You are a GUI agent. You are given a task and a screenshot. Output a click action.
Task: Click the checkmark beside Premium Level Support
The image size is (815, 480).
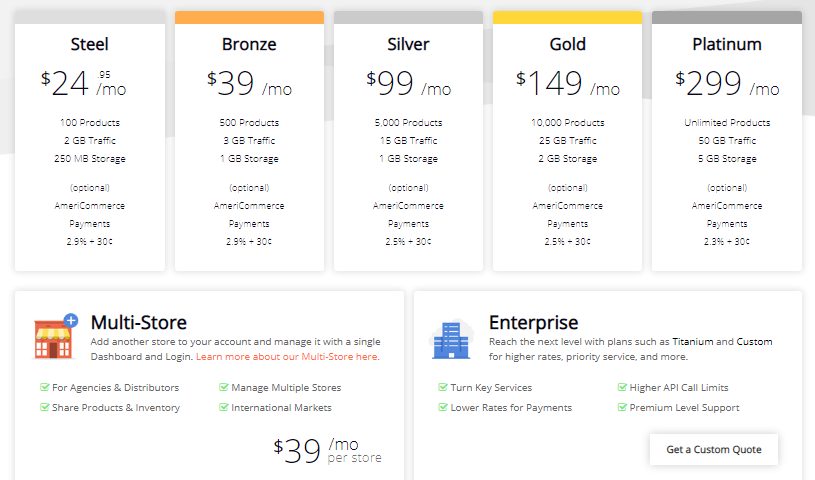[x=622, y=407]
